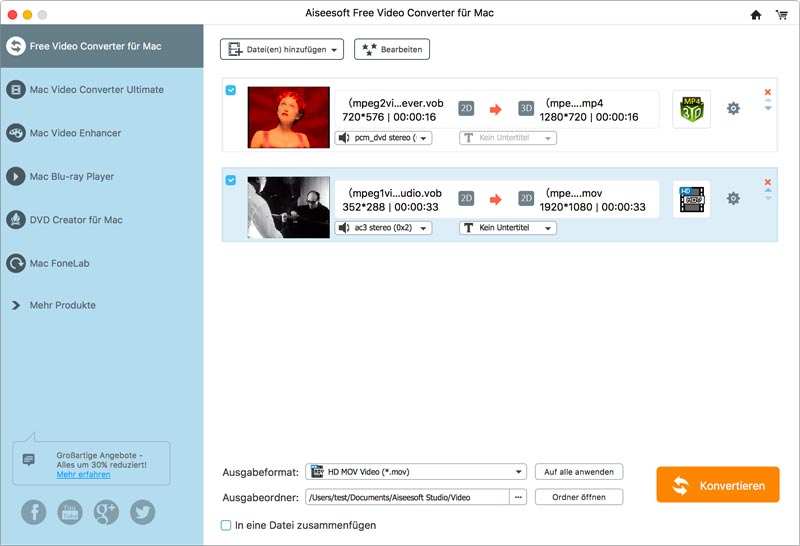Click the Free Video Converter logo icon
Viewport: 800px width, 546px height.
point(16,46)
